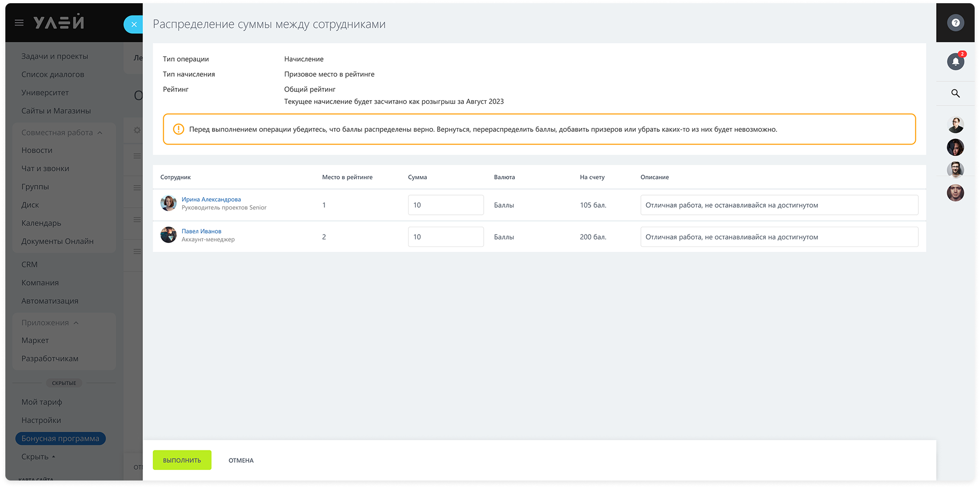
Task: Open Маркет in sidebar
Action: (35, 341)
